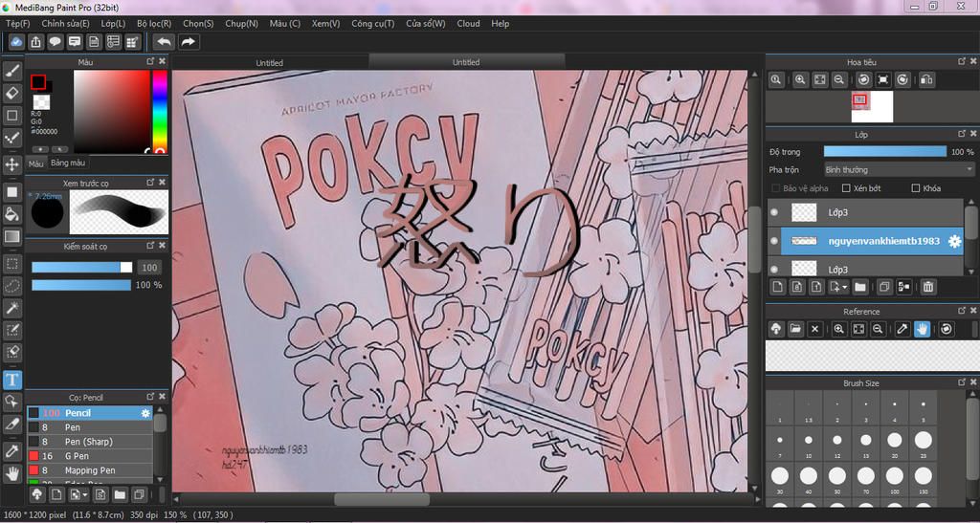This screenshot has width=980, height=523.
Task: Delete layer with the trash can icon
Action: point(928,287)
